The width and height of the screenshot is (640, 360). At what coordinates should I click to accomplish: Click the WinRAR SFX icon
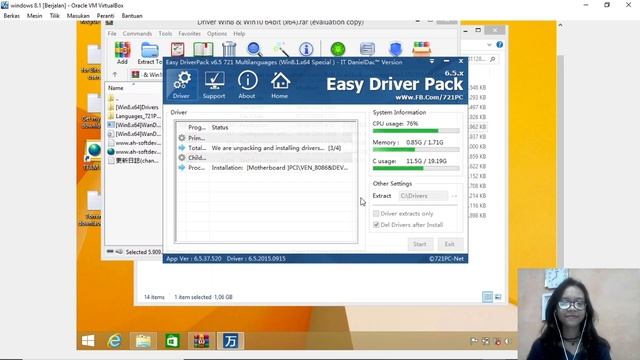421,49
